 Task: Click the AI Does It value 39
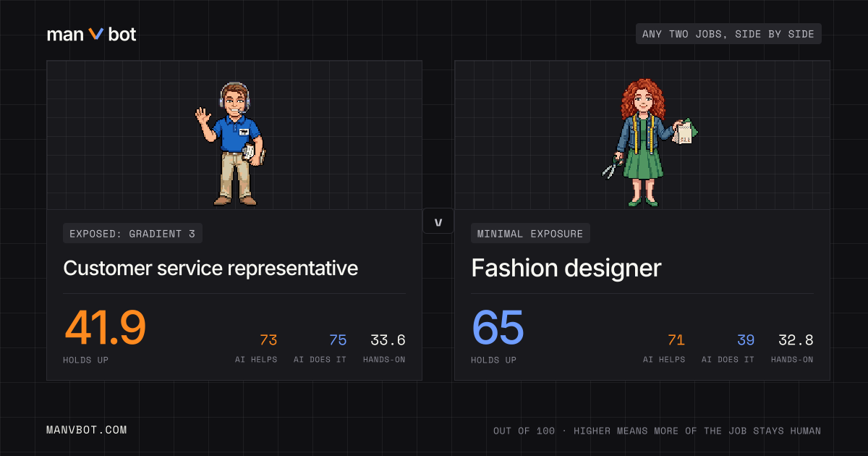point(746,340)
